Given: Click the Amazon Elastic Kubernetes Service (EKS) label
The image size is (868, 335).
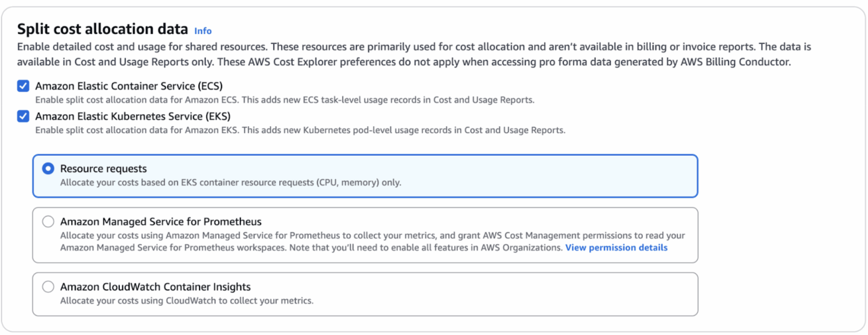Looking at the screenshot, I should pyautogui.click(x=133, y=116).
